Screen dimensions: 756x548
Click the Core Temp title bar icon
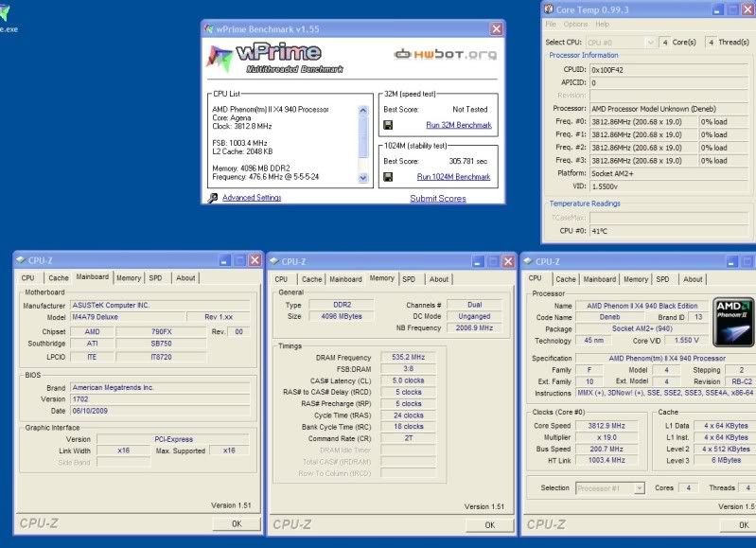tap(548, 9)
